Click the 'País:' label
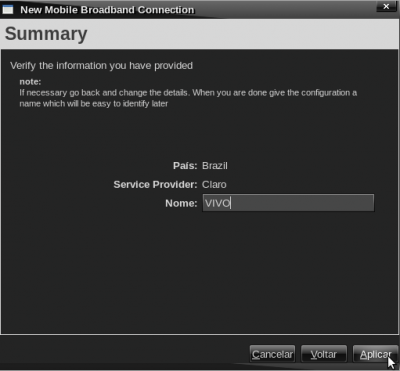The image size is (400, 371). [x=185, y=166]
